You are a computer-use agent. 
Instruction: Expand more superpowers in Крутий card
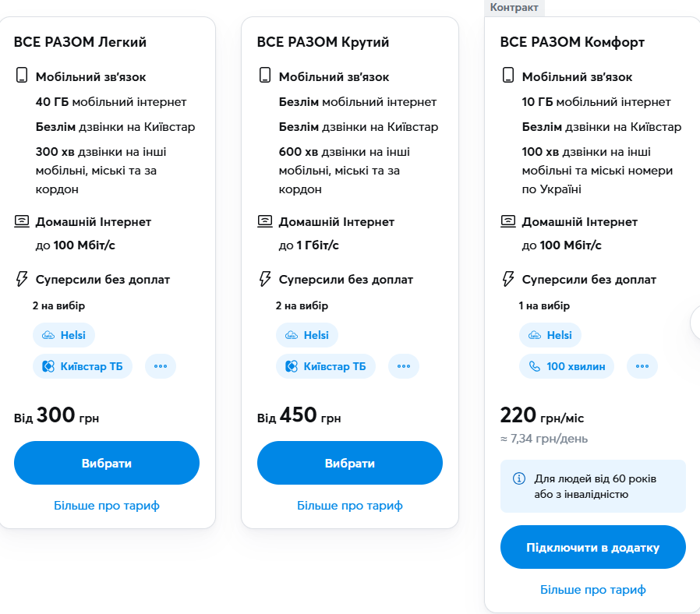pos(404,366)
